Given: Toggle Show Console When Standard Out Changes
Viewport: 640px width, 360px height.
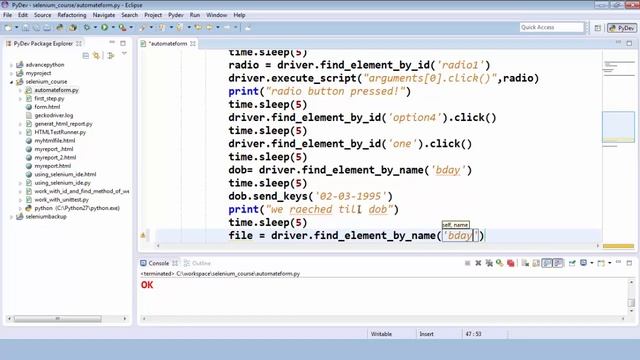Looking at the screenshot, I should tap(547, 263).
